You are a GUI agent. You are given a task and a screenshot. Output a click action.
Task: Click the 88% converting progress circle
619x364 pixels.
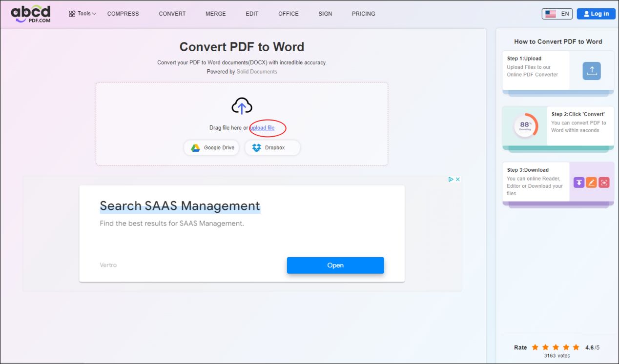[x=525, y=126]
